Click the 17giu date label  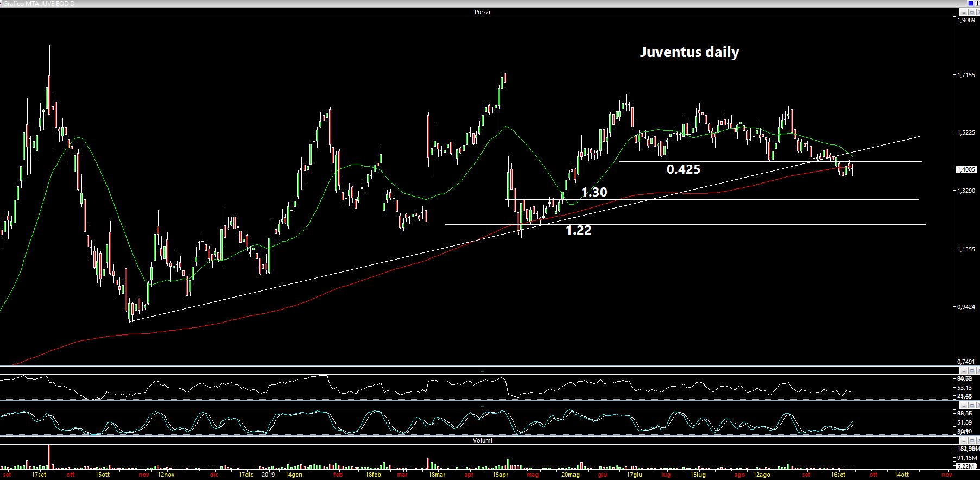[634, 475]
